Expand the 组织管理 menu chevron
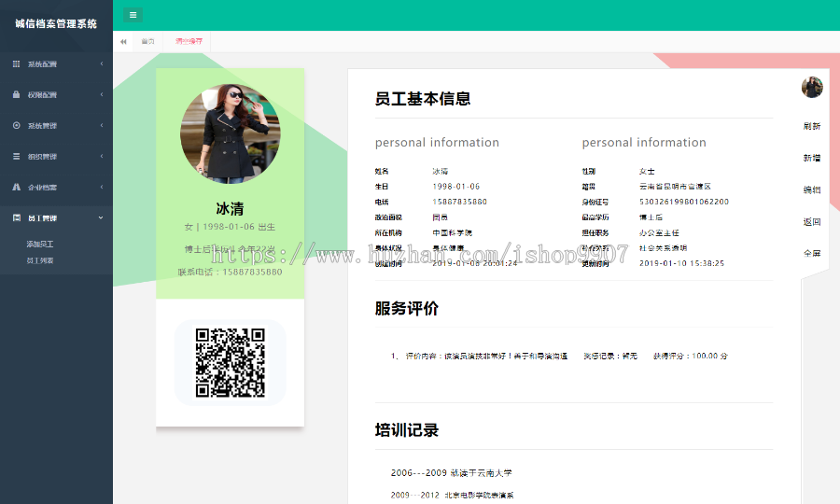 101,157
